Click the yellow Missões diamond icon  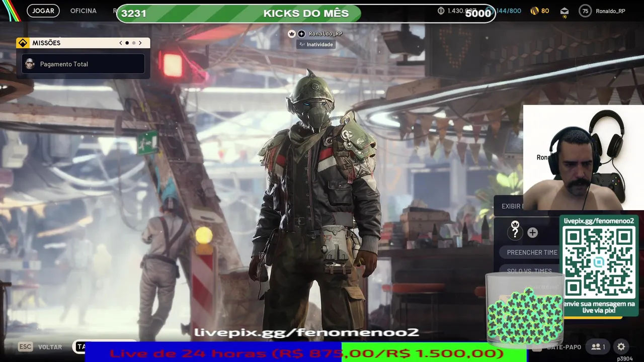23,43
